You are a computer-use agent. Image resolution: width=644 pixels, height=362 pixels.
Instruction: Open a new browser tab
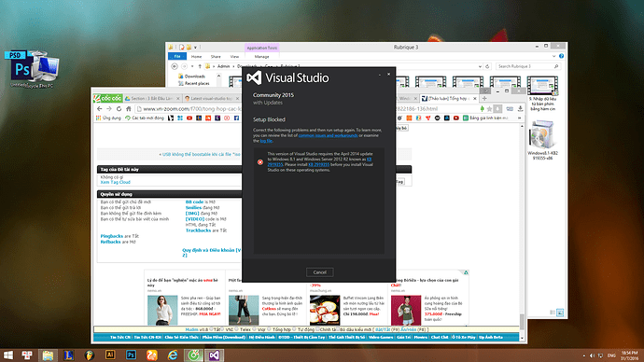(x=484, y=99)
